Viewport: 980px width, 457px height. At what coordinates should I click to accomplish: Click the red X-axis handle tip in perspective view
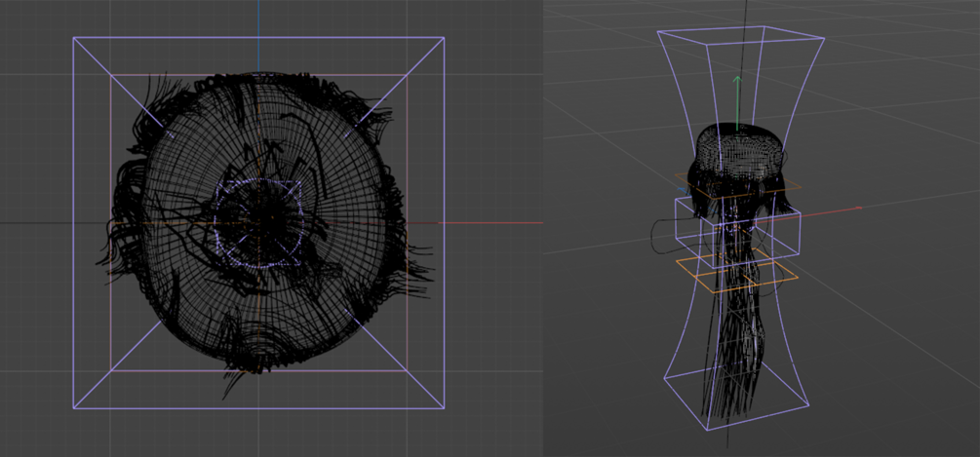pyautogui.click(x=859, y=208)
